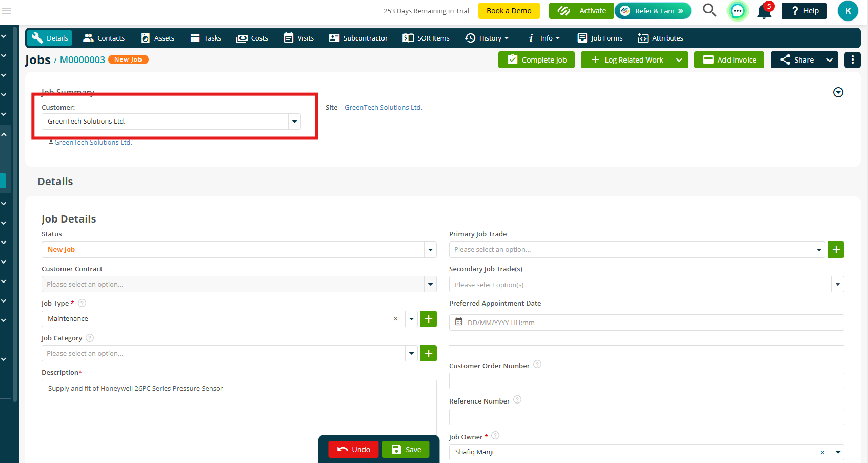Open the chat bubble icon
Viewport: 868px width, 463px height.
[737, 11]
